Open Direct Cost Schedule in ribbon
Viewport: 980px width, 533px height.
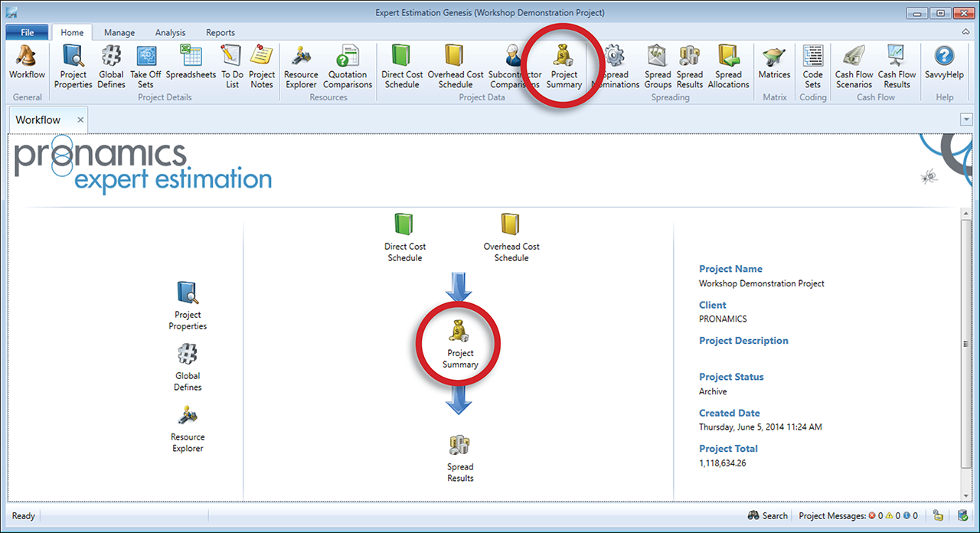pyautogui.click(x=401, y=66)
